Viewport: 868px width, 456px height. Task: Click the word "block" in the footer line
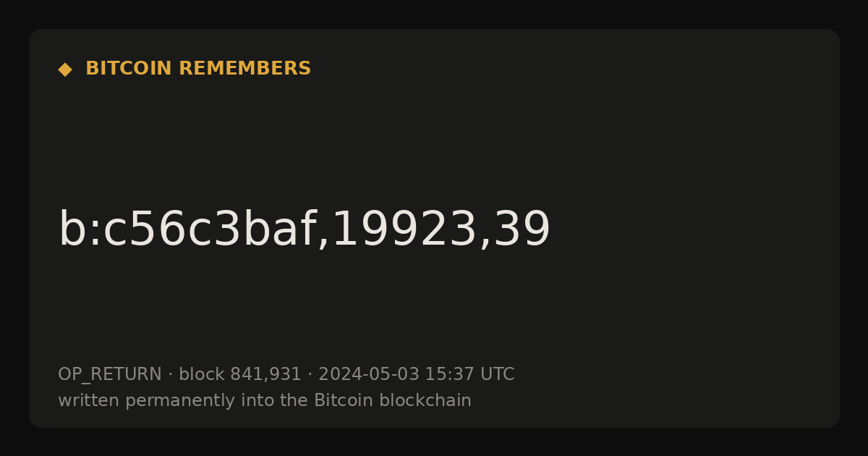pyautogui.click(x=202, y=375)
